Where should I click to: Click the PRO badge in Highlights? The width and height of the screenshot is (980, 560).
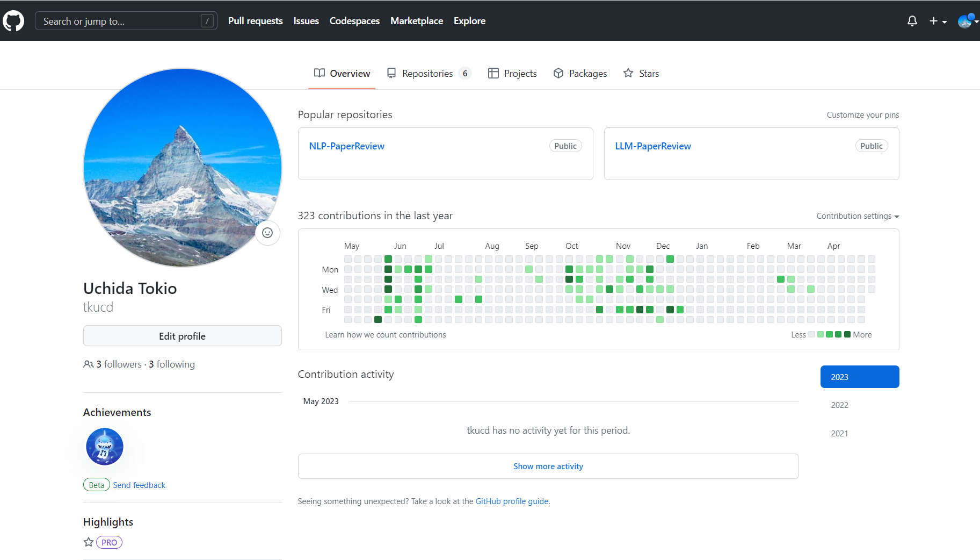109,542
